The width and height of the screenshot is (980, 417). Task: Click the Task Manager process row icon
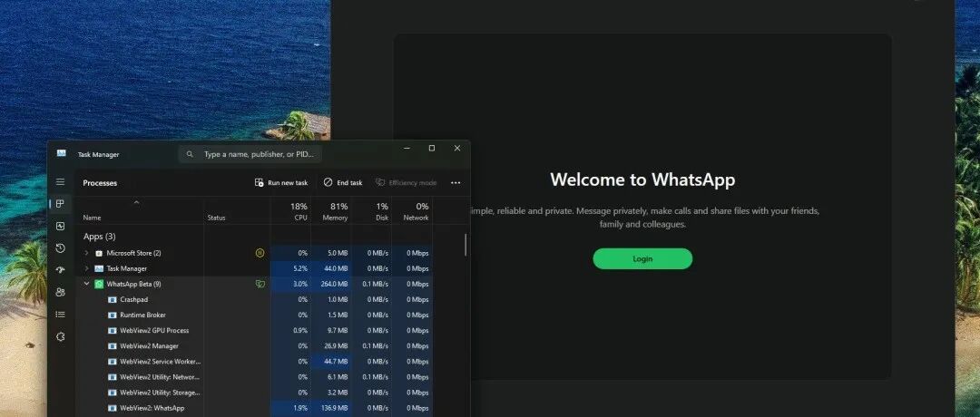(x=99, y=268)
